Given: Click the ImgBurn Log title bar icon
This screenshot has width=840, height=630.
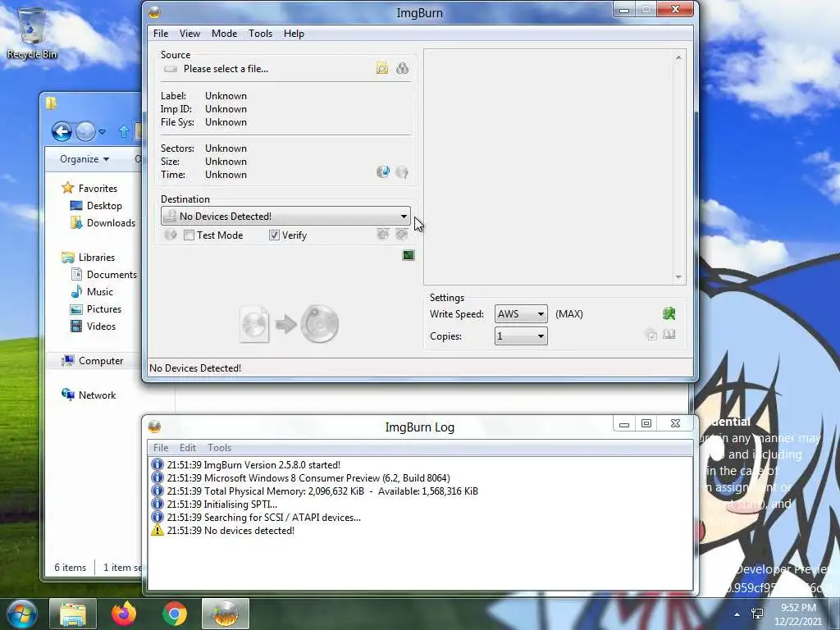Looking at the screenshot, I should pyautogui.click(x=154, y=427).
